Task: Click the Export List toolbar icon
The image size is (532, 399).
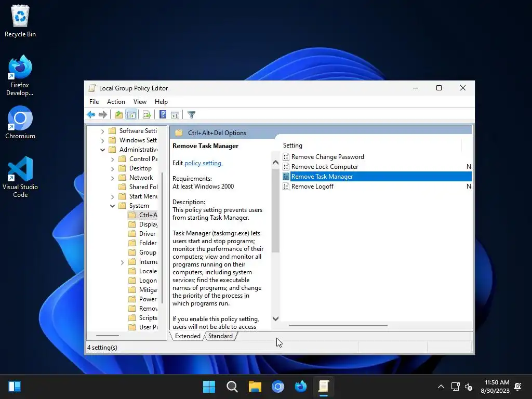Action: [147, 115]
